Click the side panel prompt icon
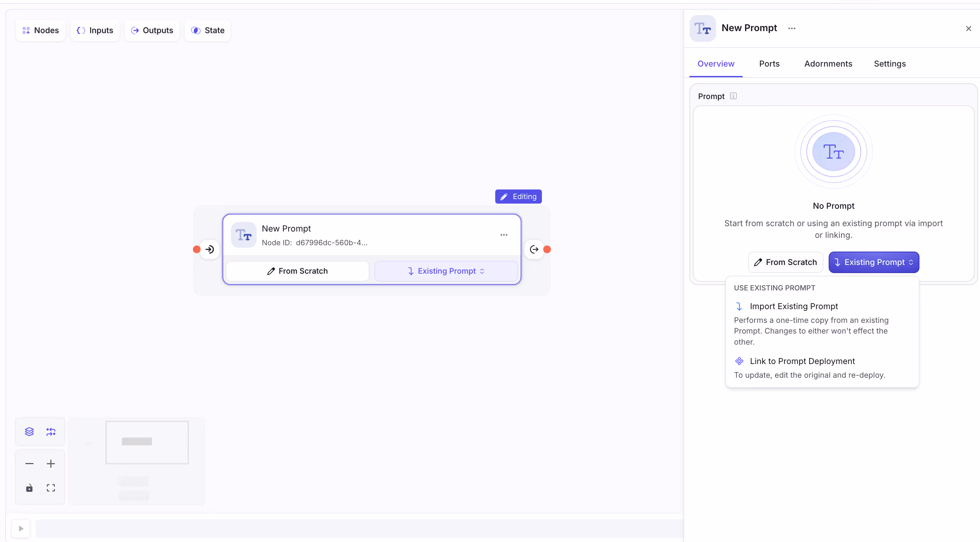 point(703,28)
